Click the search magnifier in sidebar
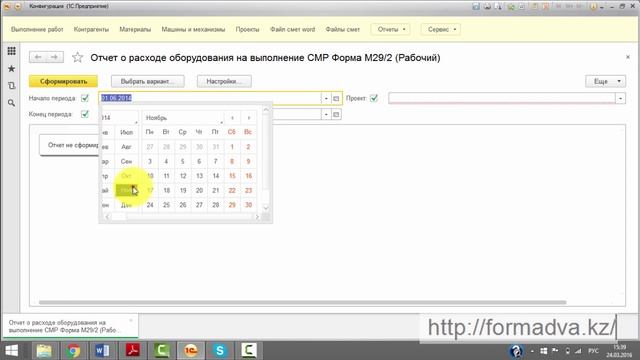The height and width of the screenshot is (360, 640). (11, 103)
